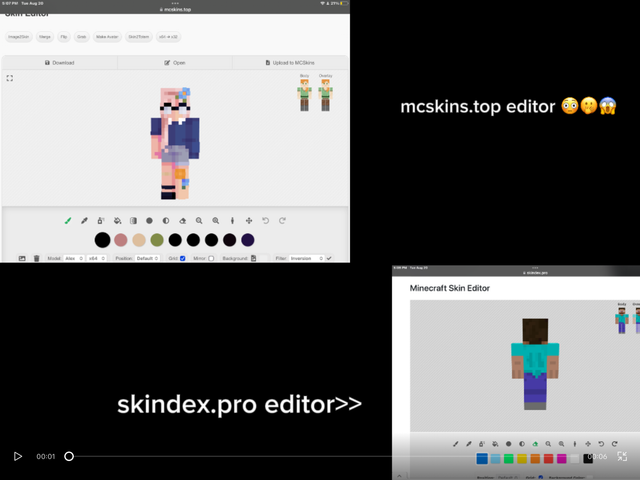
Task: Select the red swatch in skindex.pro editor
Action: 549,459
